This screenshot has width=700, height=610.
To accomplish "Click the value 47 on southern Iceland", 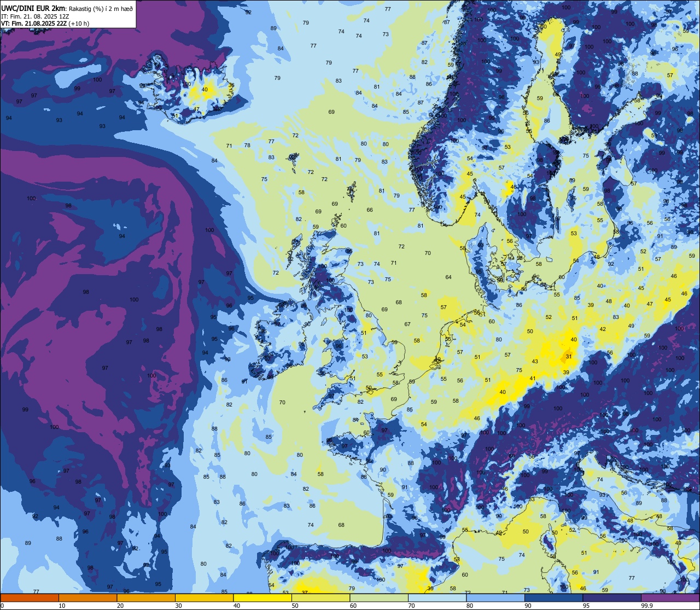I will coord(196,109).
